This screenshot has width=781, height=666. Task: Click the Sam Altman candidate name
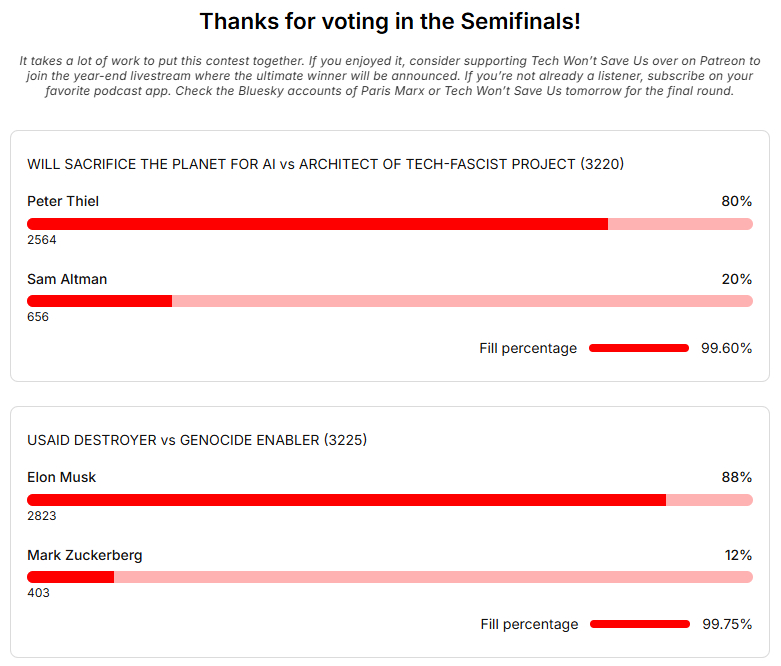[67, 279]
